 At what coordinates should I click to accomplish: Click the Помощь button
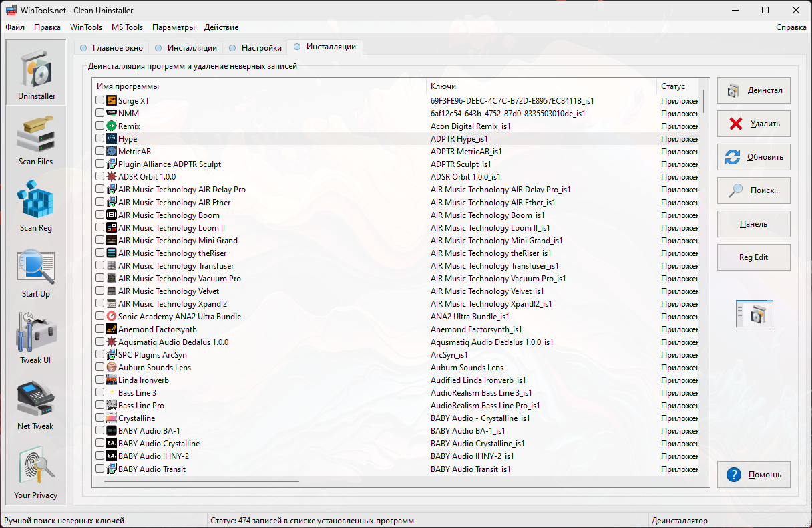pos(754,475)
